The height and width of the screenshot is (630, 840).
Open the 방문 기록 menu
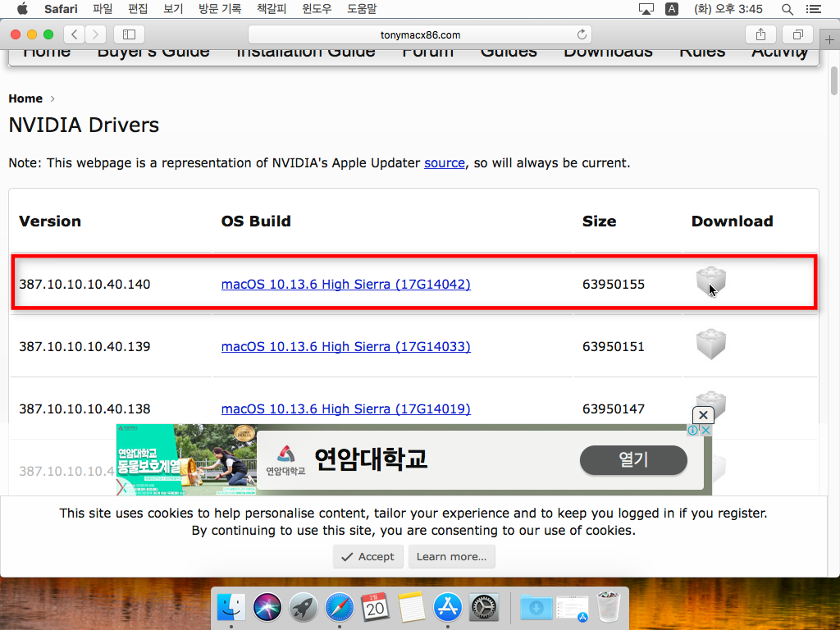(220, 9)
